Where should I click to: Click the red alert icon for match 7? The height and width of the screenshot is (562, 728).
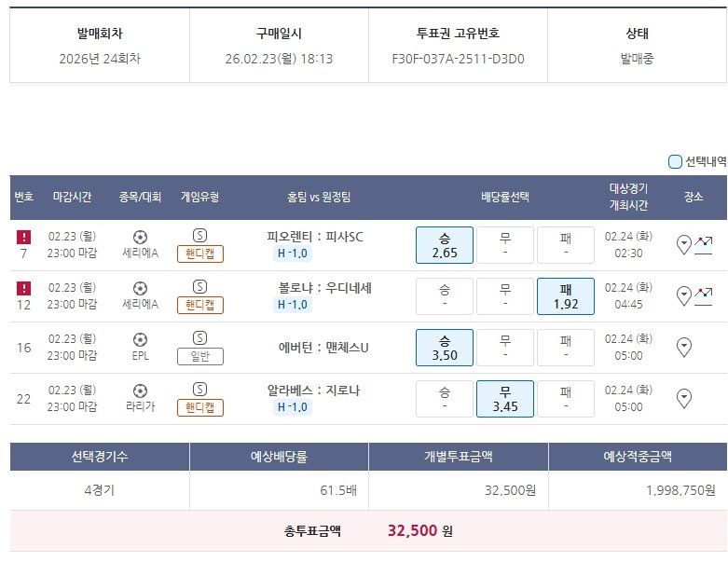[x=23, y=238]
